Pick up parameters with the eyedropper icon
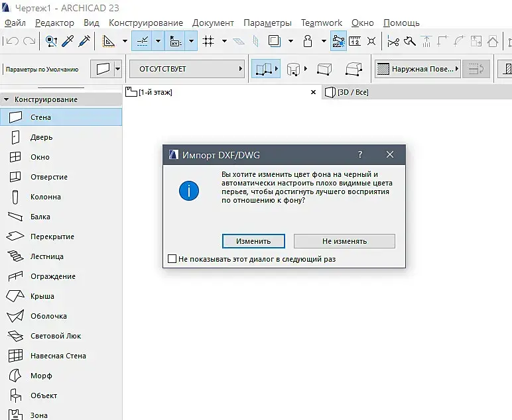 (68, 41)
